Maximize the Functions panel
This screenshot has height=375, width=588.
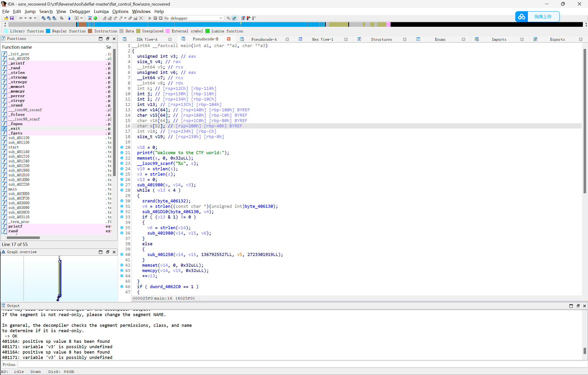(101, 39)
